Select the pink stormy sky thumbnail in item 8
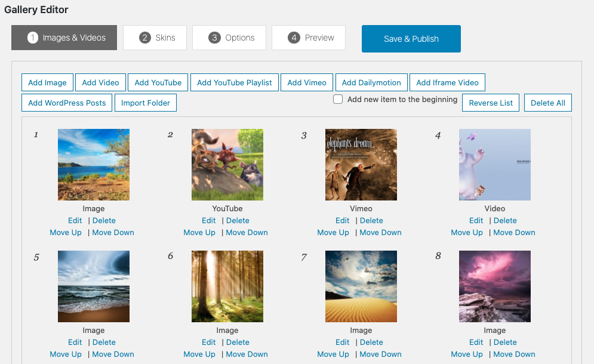The width and height of the screenshot is (594, 364). (x=495, y=286)
